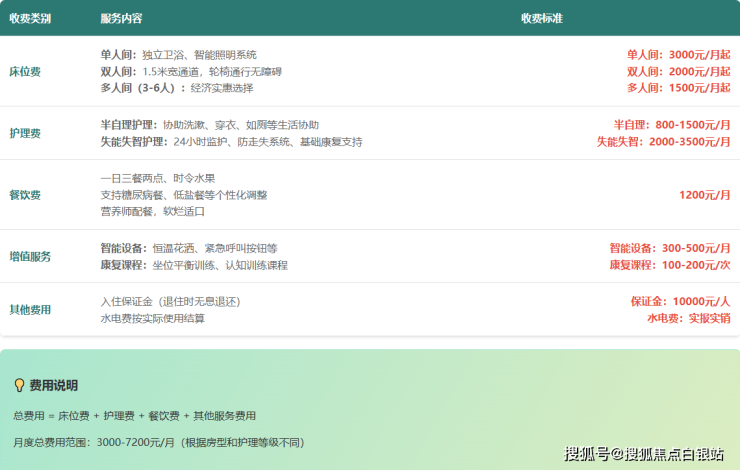Click the 收费标准 column header

click(x=541, y=18)
